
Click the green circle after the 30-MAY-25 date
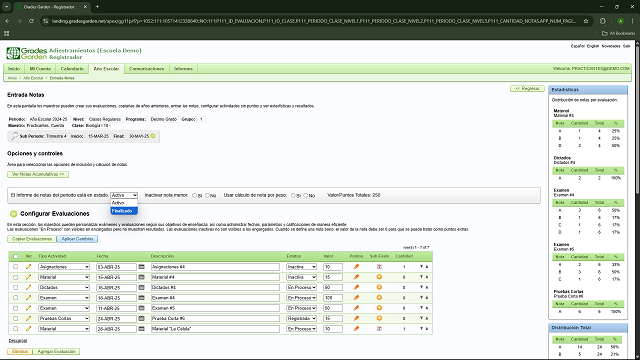[x=153, y=136]
